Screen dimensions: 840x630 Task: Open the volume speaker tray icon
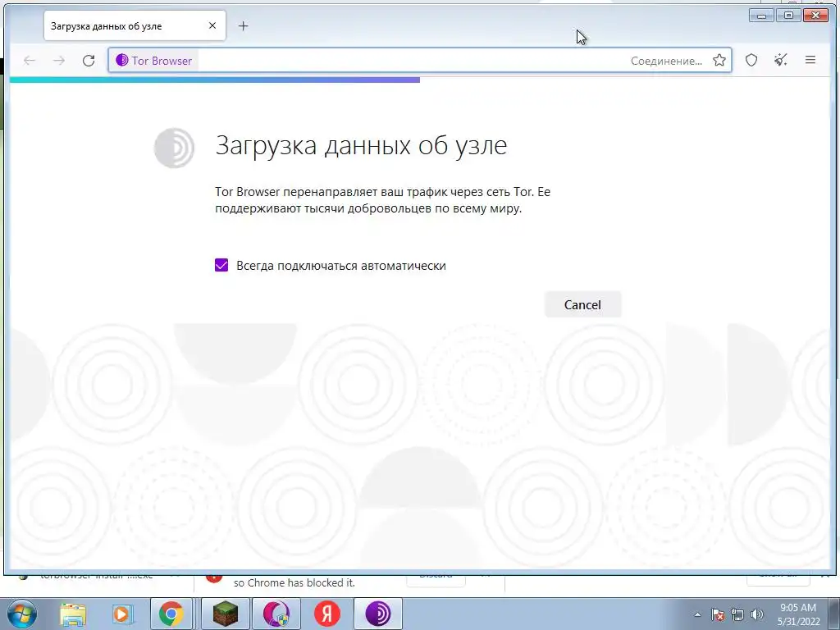tap(757, 614)
